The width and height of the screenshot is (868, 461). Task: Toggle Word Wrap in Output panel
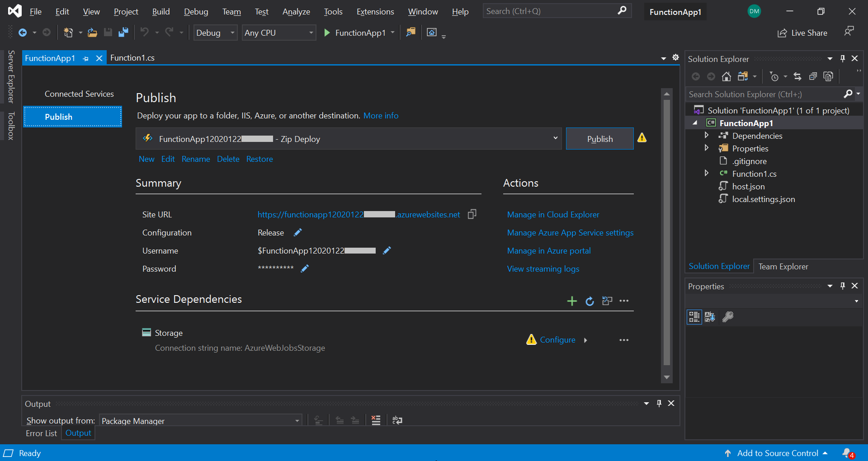click(x=397, y=420)
